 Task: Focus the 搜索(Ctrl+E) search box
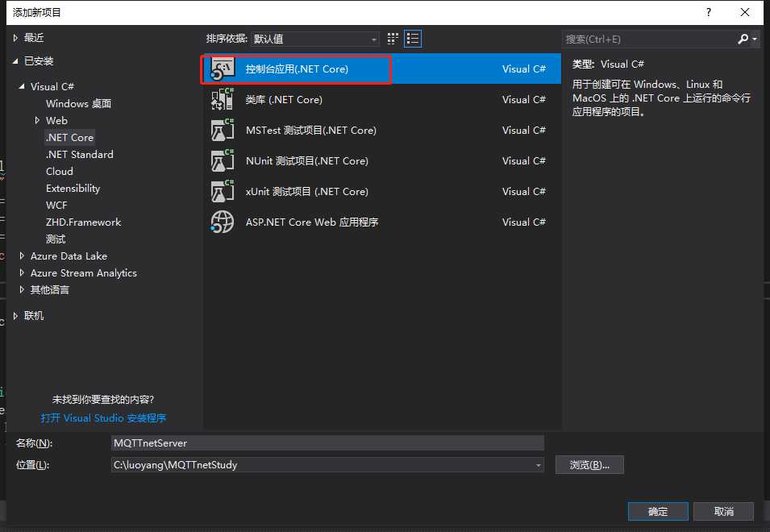tap(648, 39)
